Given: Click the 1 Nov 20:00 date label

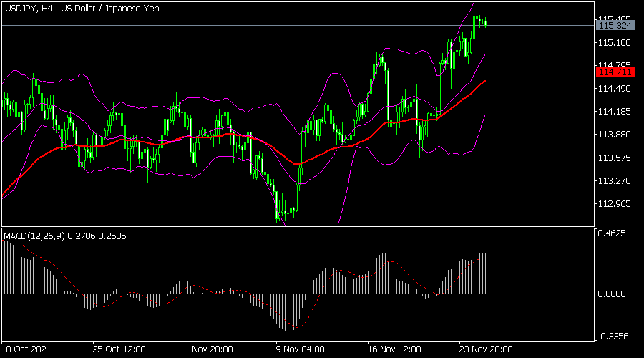Looking at the screenshot, I should click(209, 349).
